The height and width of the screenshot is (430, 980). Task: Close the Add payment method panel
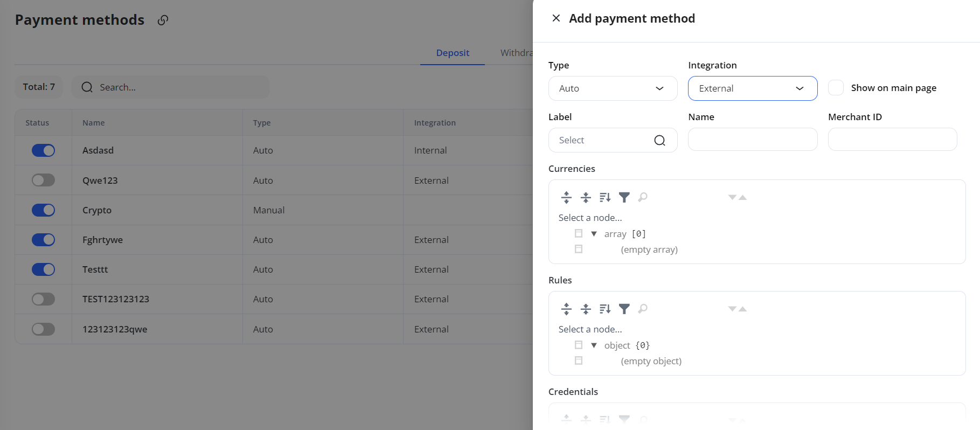click(556, 18)
